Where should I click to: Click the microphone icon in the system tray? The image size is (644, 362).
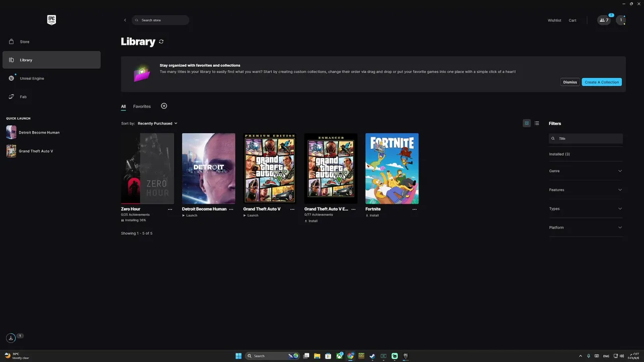589,356
